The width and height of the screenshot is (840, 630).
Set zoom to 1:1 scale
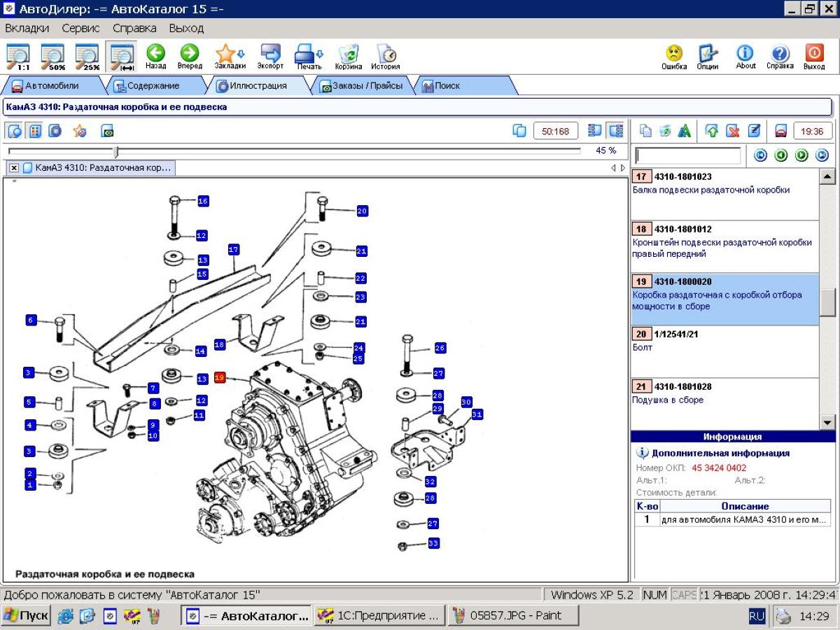tap(18, 57)
